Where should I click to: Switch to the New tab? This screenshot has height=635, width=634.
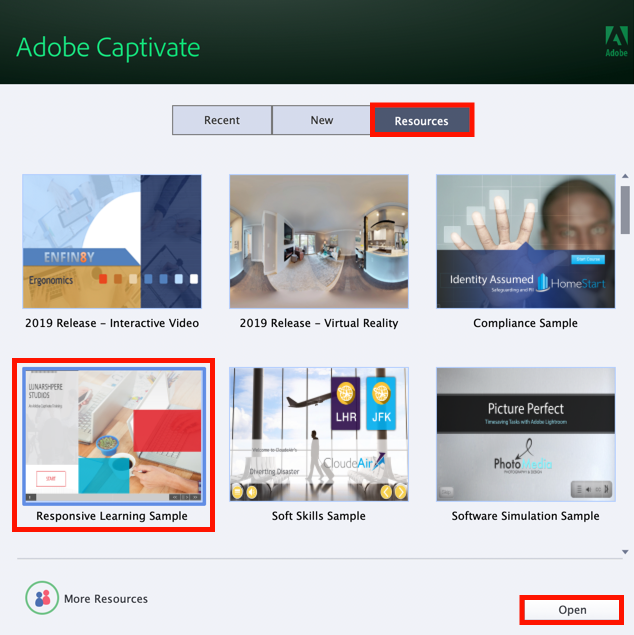[322, 120]
